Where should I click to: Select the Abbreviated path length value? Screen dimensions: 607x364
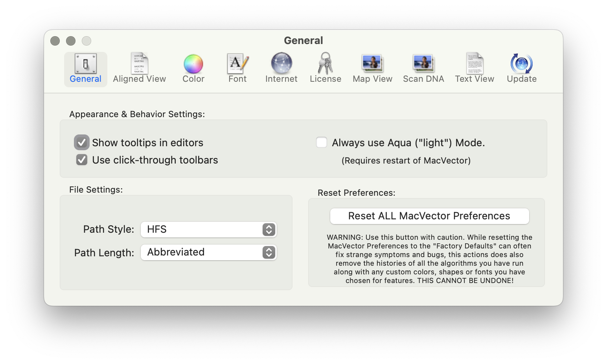pyautogui.click(x=208, y=252)
